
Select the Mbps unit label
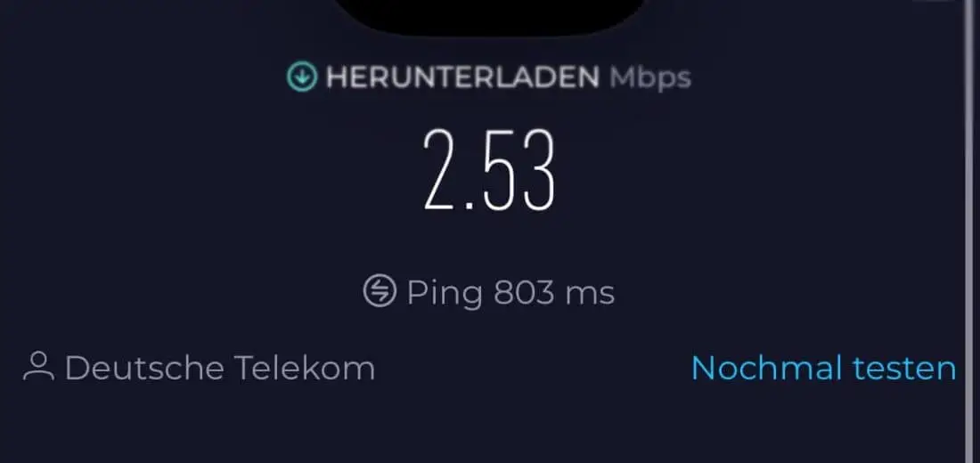click(650, 78)
